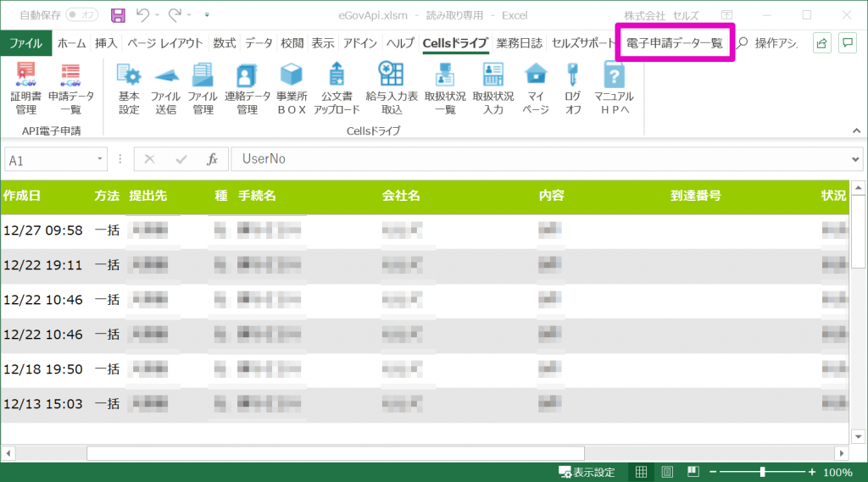Image resolution: width=868 pixels, height=482 pixels.
Task: Move the zoom slider handle
Action: (x=762, y=472)
